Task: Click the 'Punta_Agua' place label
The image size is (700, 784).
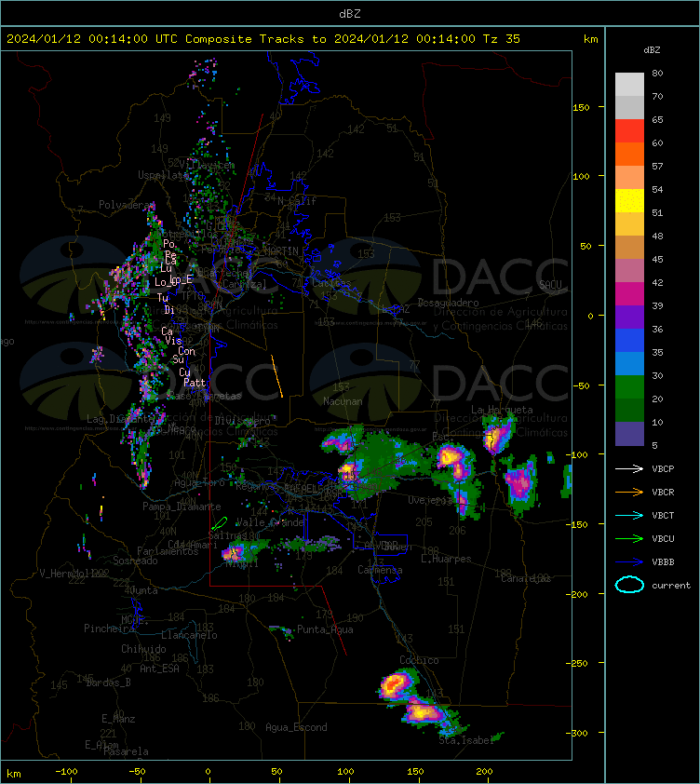Action: pyautogui.click(x=325, y=629)
